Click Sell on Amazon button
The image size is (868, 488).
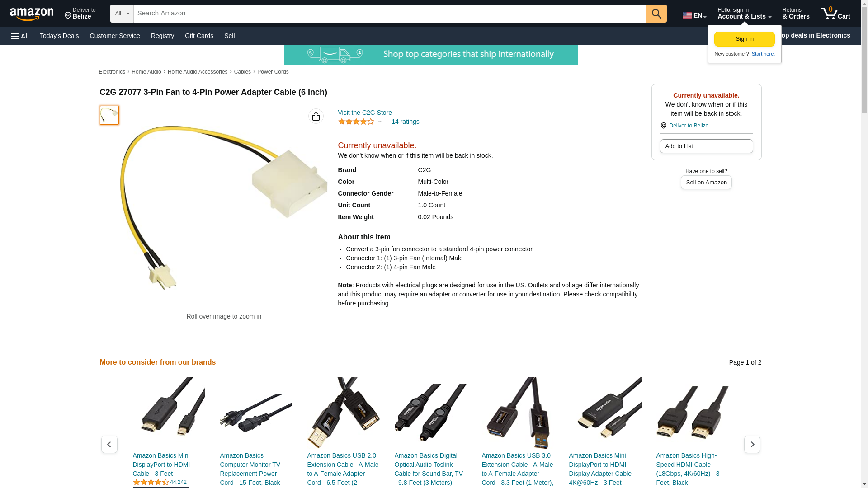[x=706, y=183]
